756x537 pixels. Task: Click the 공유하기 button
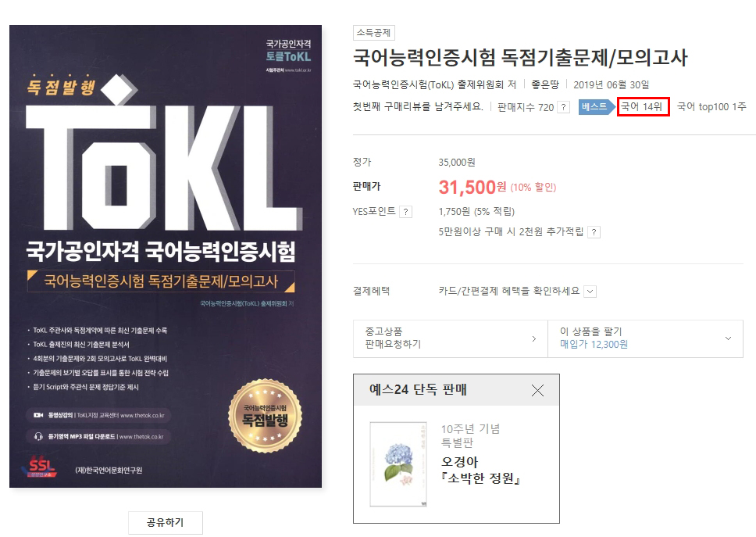166,522
